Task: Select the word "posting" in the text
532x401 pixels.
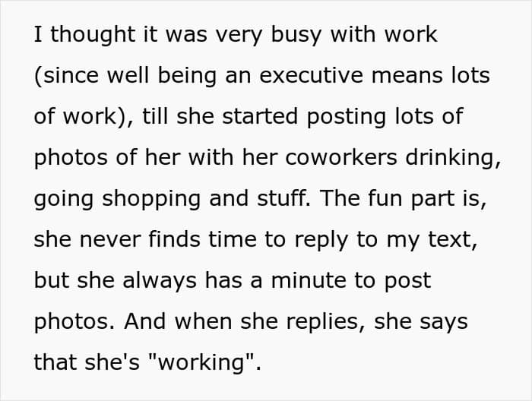Action: [346, 118]
